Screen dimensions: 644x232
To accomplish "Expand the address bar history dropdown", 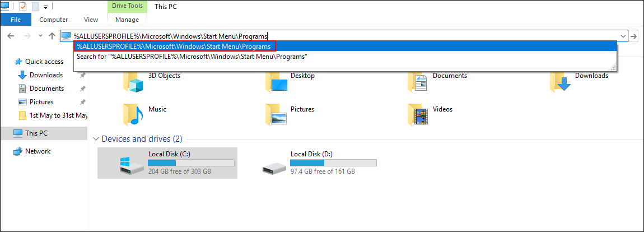I will pos(623,36).
